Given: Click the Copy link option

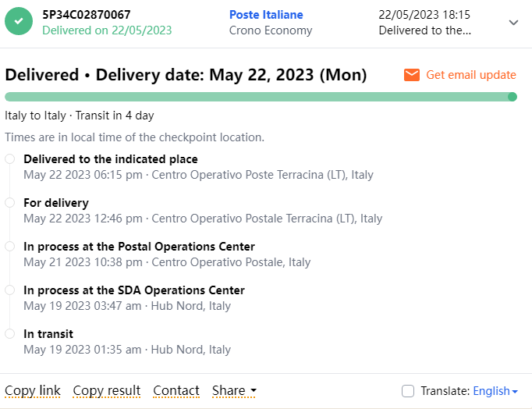Looking at the screenshot, I should [x=33, y=390].
